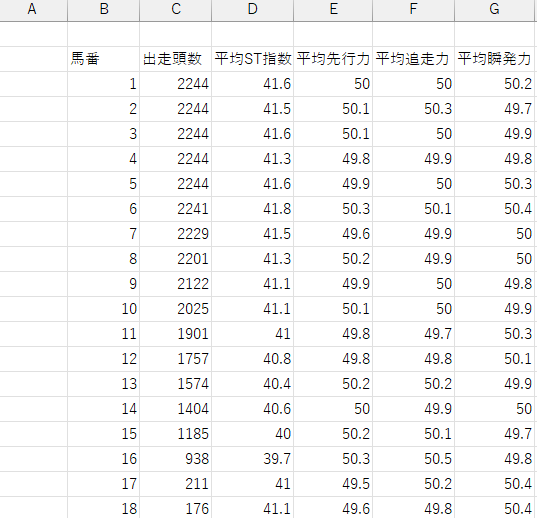Screen dimensions: 537x518
Task: Click the 平均先行力 header cell
Action: coord(333,59)
